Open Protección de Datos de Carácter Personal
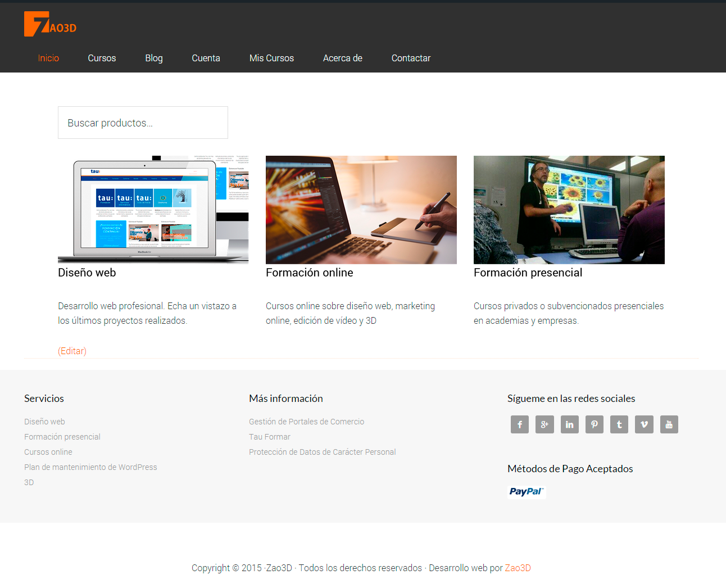 [322, 452]
